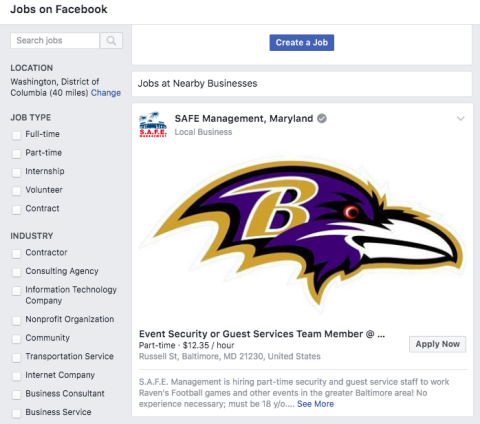480x424 pixels.
Task: Open the SAFE Management, Maryland page link
Action: 244,118
